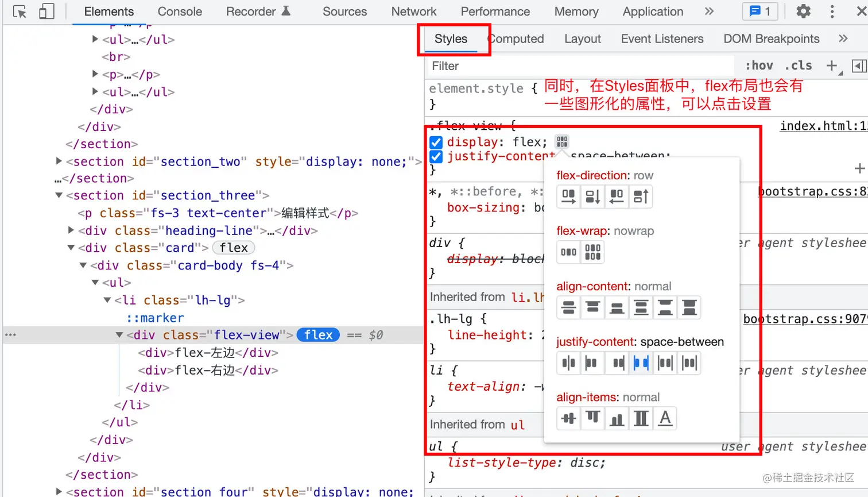Toggle :hov element state panel

[759, 66]
